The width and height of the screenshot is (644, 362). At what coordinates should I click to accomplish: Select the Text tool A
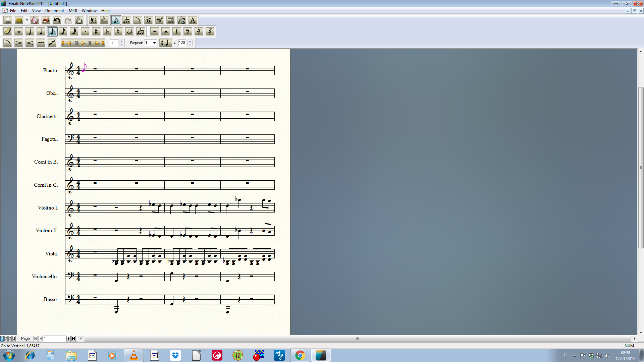pyautogui.click(x=193, y=20)
